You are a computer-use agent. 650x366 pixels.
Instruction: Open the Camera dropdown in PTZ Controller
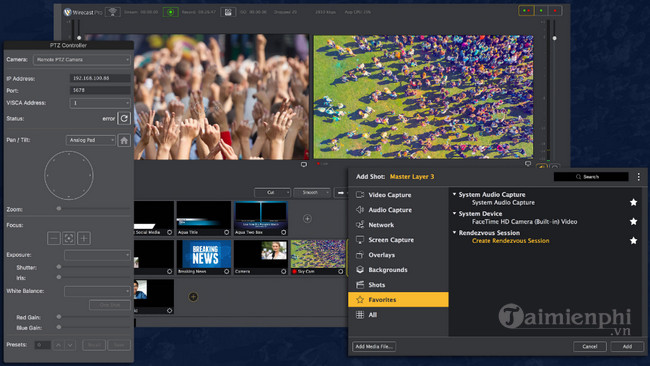coord(82,60)
